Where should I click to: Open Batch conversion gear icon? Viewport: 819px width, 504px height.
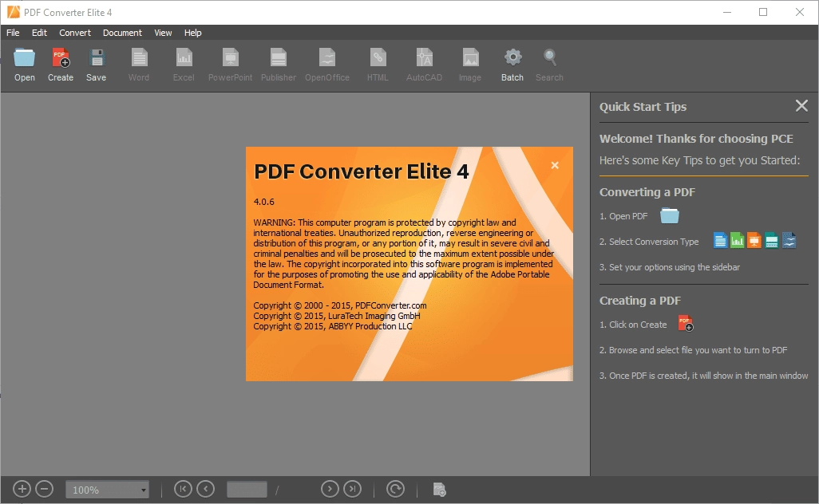(x=512, y=57)
